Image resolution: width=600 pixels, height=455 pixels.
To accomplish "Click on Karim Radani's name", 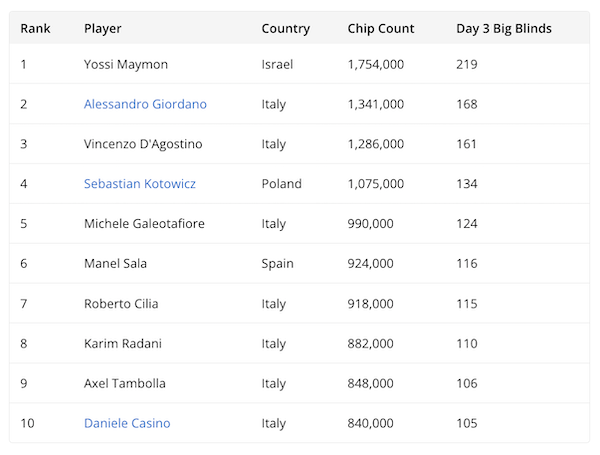I will coord(123,344).
